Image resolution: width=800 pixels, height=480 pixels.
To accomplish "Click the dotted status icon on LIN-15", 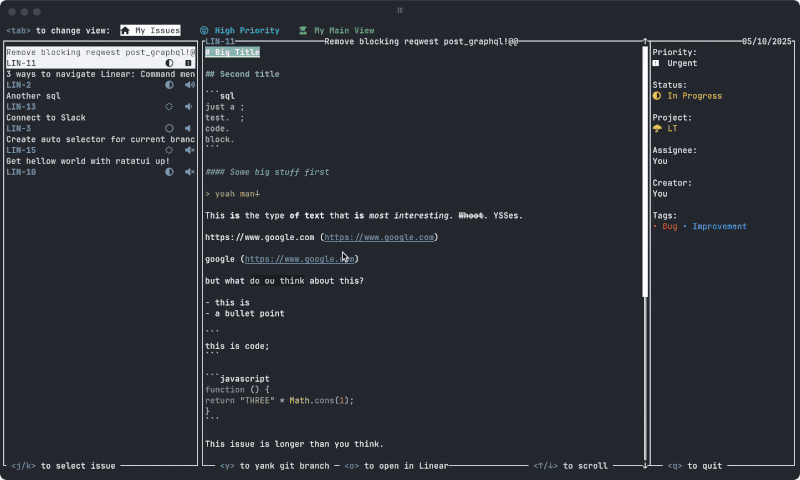I will pos(169,150).
